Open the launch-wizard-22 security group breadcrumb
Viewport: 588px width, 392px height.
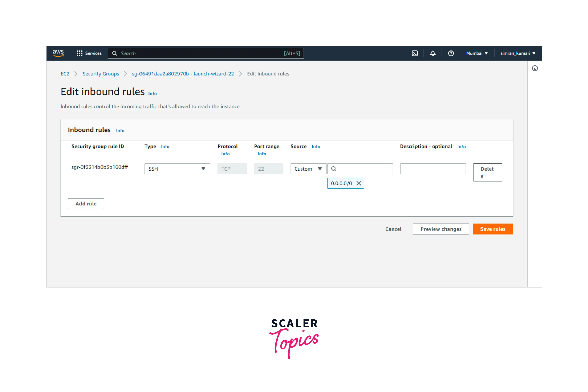(183, 74)
